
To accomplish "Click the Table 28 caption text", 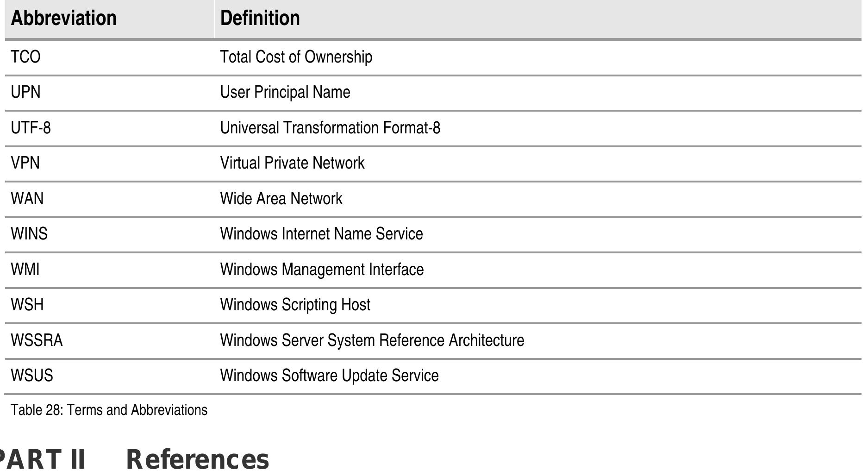I will tap(109, 410).
